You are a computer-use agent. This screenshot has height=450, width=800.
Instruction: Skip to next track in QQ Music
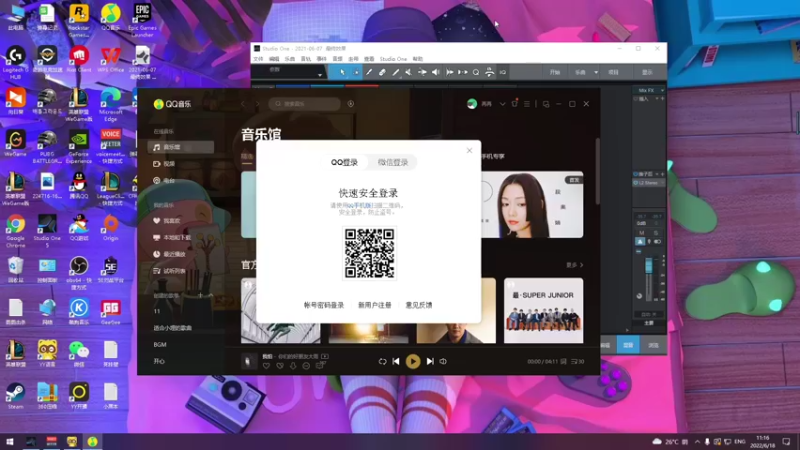pyautogui.click(x=430, y=361)
